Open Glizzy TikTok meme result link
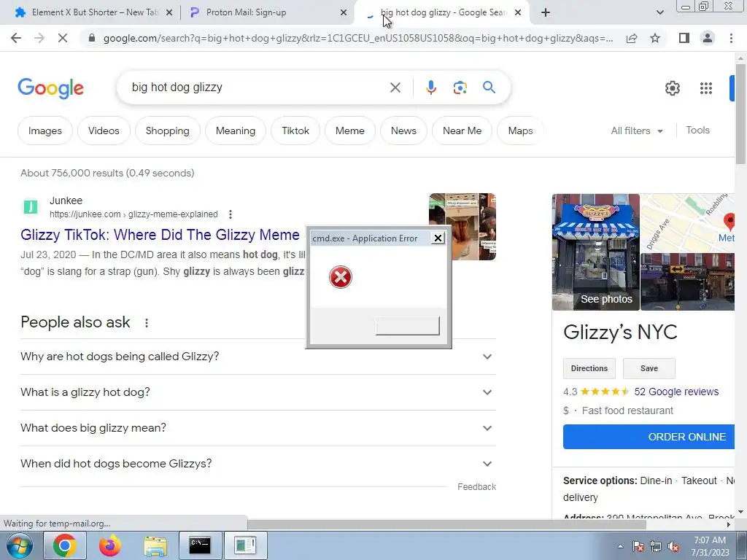Viewport: 747px width, 560px height. [x=160, y=235]
